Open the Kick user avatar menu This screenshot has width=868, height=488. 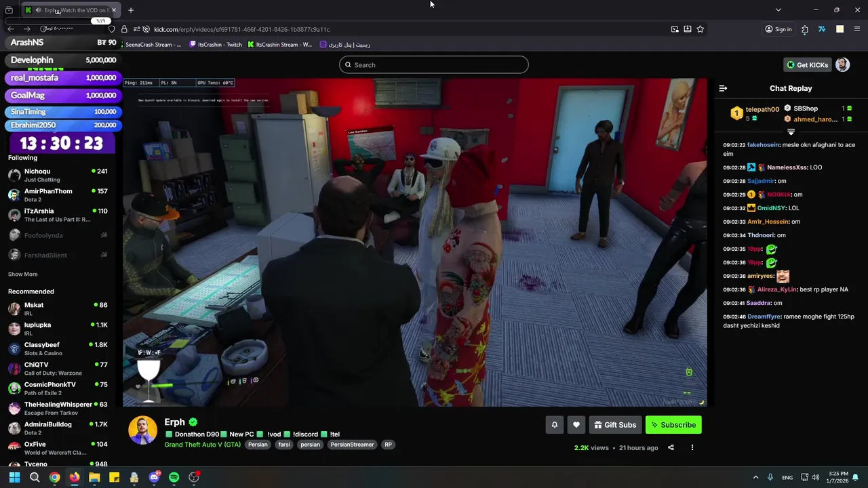click(842, 64)
